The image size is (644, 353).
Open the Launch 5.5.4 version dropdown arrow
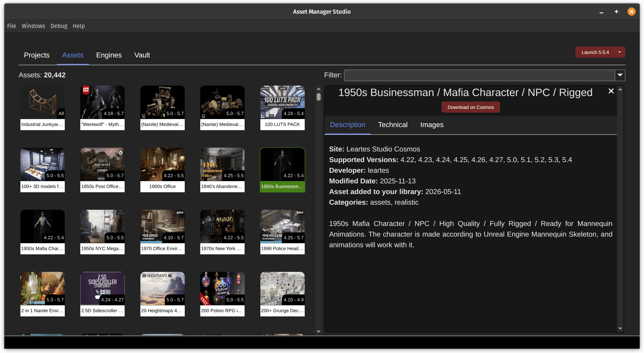620,52
